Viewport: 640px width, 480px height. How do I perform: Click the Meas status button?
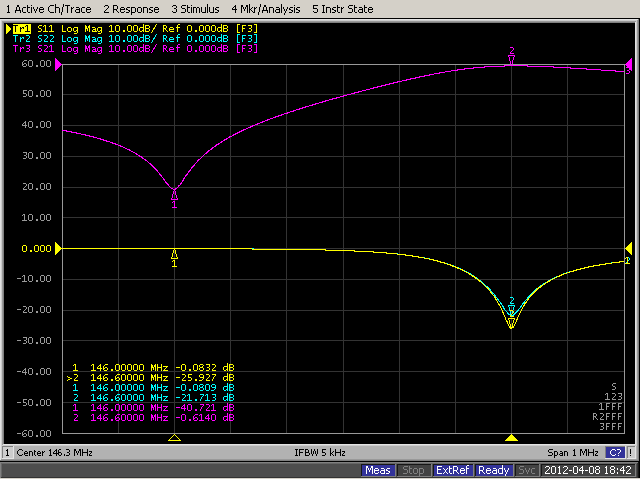pos(378,471)
